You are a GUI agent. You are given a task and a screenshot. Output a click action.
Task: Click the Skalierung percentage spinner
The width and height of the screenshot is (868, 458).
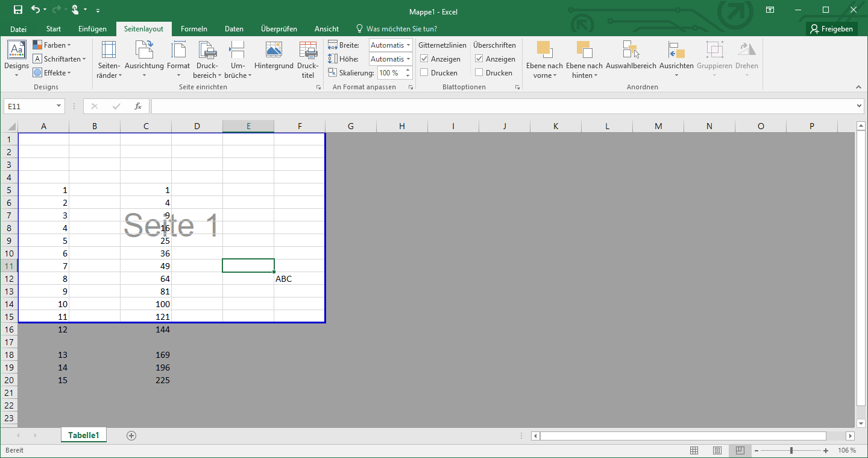point(408,73)
